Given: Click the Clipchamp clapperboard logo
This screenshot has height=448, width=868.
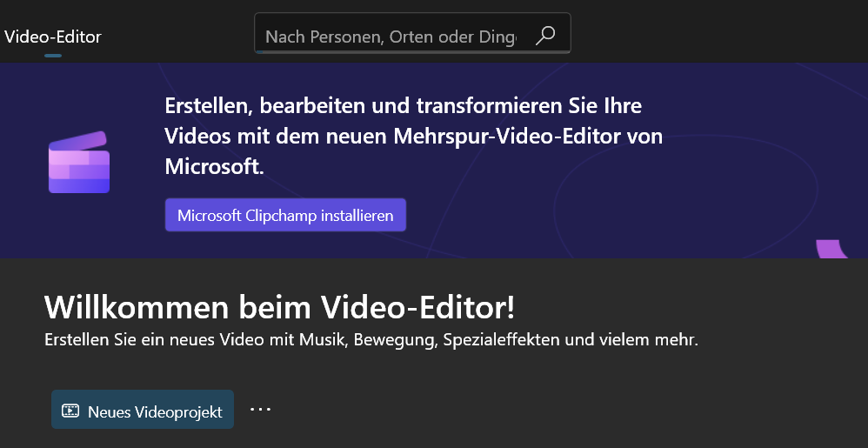Looking at the screenshot, I should point(79,163).
